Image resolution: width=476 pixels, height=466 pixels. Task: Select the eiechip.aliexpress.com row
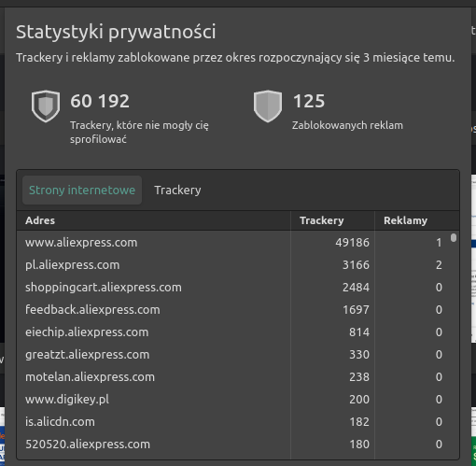coord(233,332)
